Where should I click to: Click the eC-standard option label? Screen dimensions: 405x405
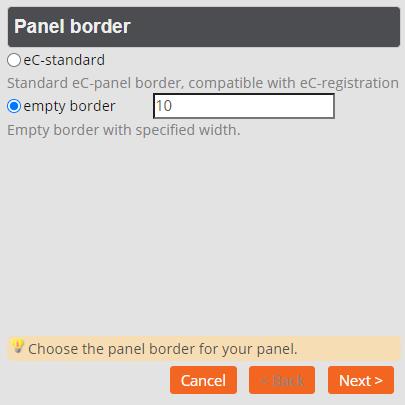[64, 60]
